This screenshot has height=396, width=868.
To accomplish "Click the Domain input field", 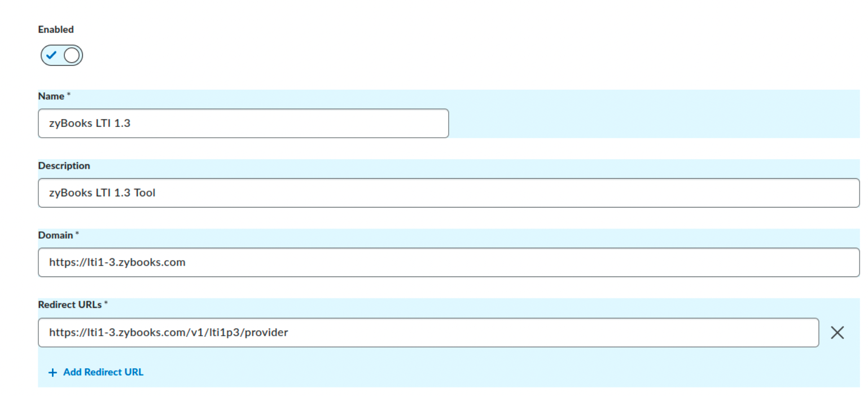I will pos(449,262).
